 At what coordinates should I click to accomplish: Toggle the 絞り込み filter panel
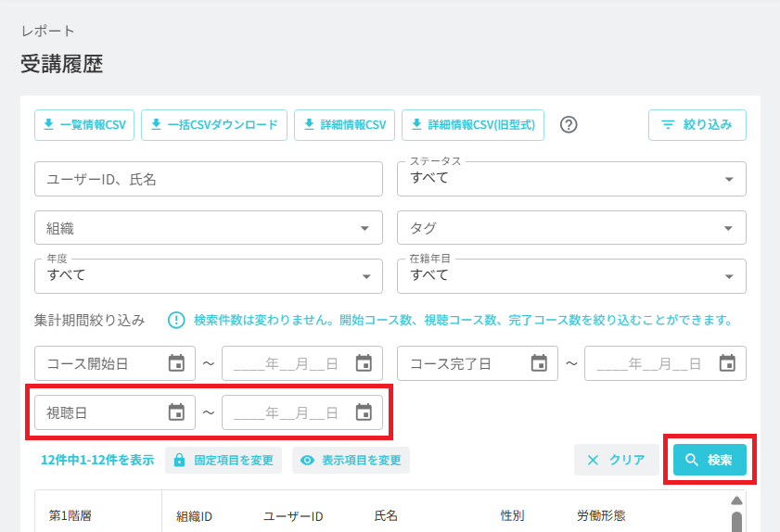pyautogui.click(x=697, y=125)
